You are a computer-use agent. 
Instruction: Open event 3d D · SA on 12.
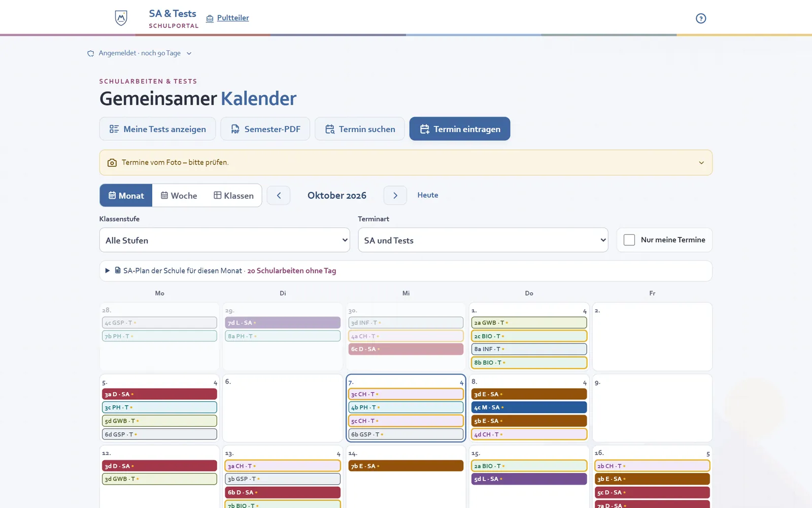pyautogui.click(x=159, y=466)
